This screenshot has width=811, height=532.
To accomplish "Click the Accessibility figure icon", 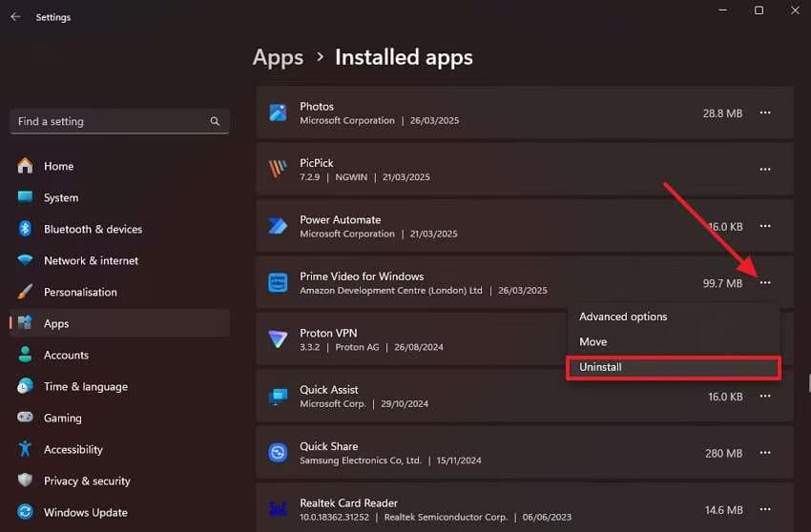I will tap(25, 449).
